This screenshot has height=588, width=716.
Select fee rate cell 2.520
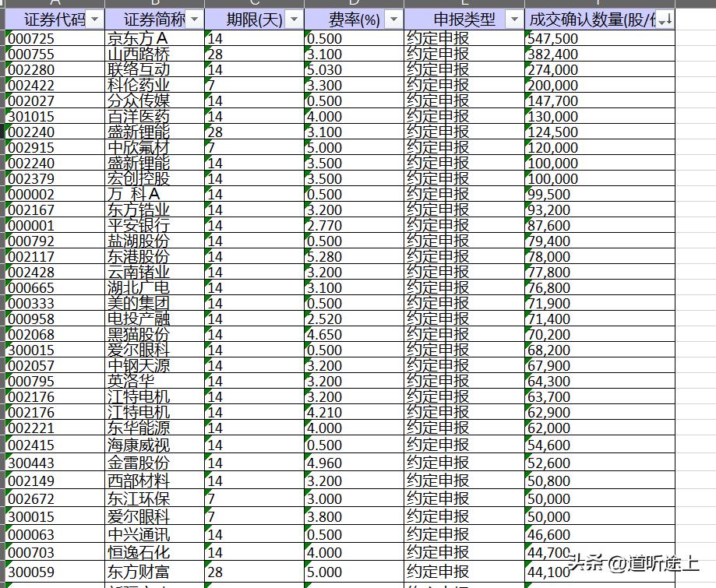pos(354,319)
